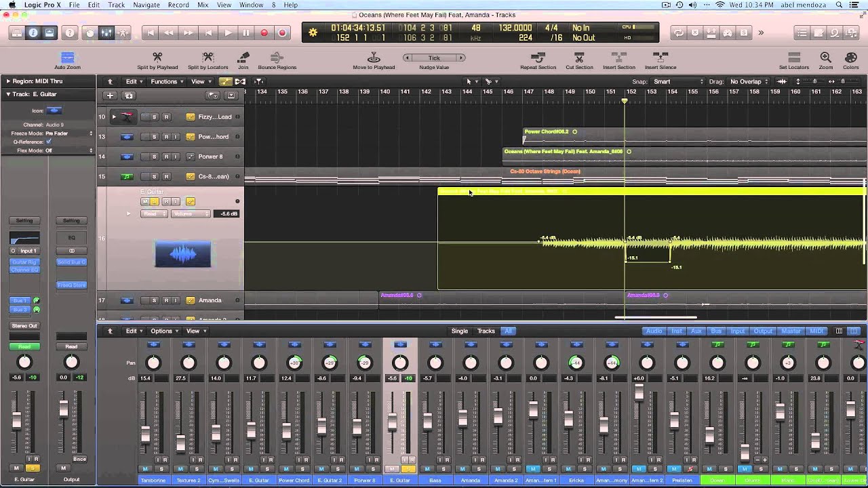
Task: Open the Snap Smart dropdown
Action: 679,81
